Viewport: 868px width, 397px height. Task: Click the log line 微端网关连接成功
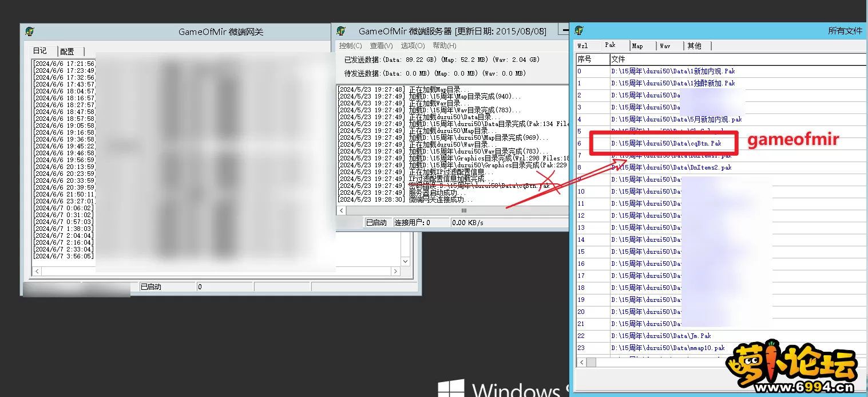point(406,199)
